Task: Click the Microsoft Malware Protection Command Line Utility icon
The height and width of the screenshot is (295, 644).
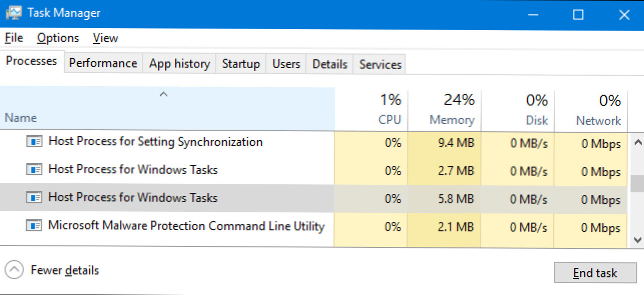Action: (x=34, y=226)
